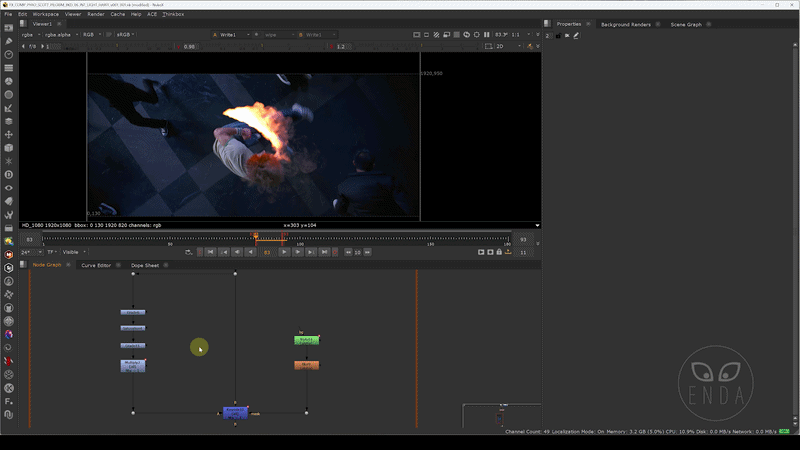Jump to the last frame

(324, 252)
